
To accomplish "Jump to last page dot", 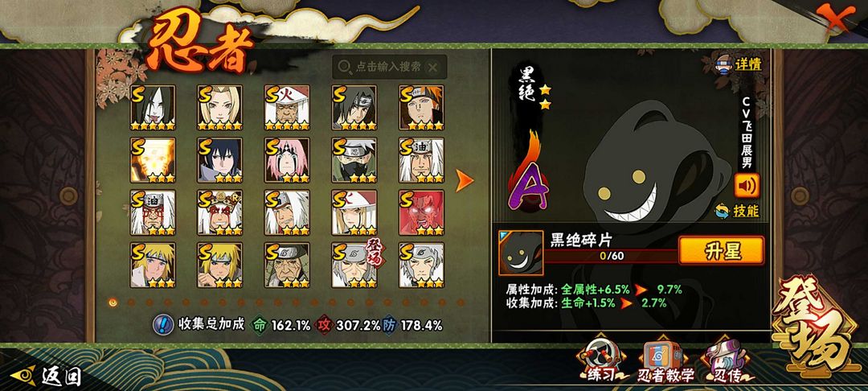I will (x=461, y=303).
